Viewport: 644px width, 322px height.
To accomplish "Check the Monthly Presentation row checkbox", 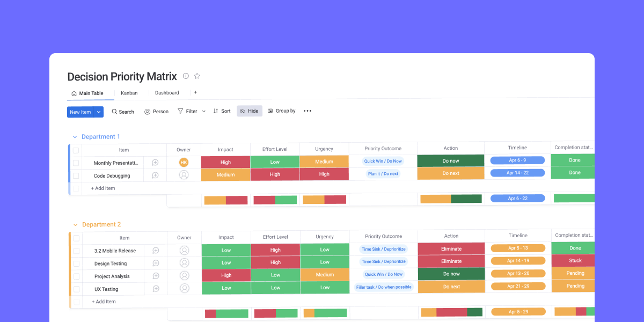I will click(x=76, y=163).
